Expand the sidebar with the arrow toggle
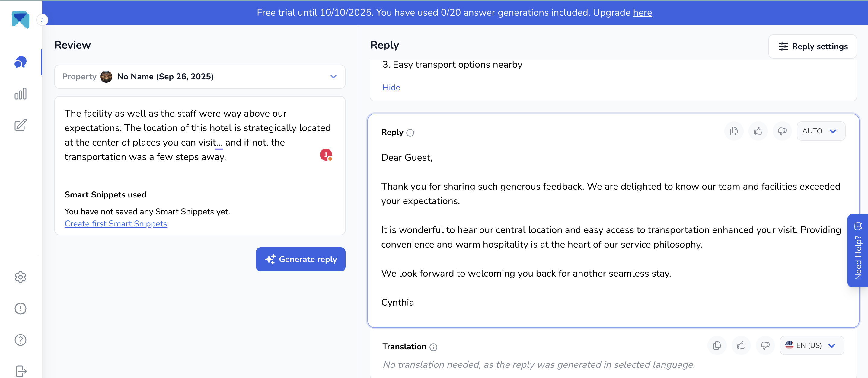Image resolution: width=868 pixels, height=378 pixels. click(42, 20)
